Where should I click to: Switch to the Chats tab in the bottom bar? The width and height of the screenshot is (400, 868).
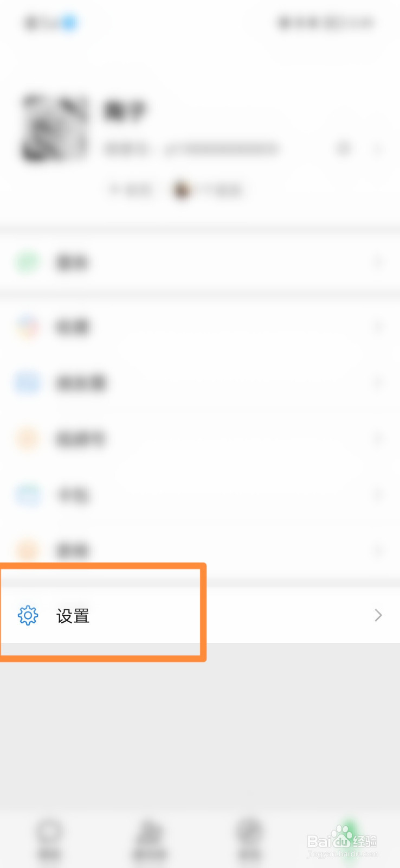(x=49, y=839)
